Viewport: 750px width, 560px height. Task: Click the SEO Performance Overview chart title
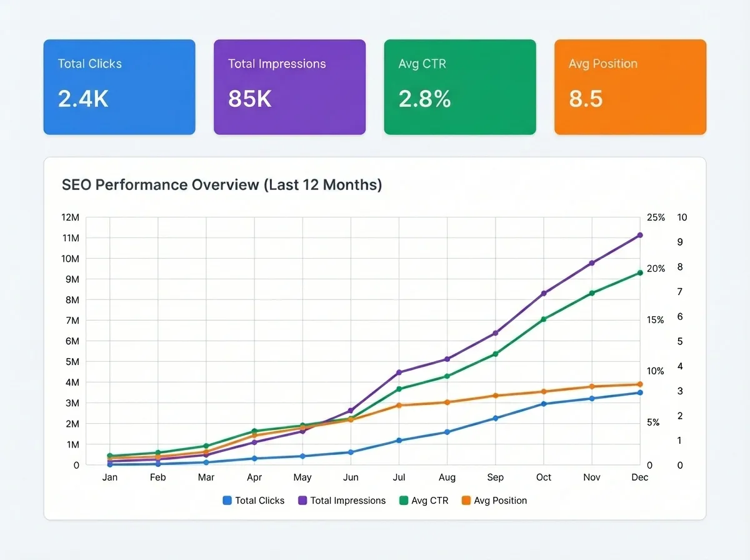click(x=222, y=185)
